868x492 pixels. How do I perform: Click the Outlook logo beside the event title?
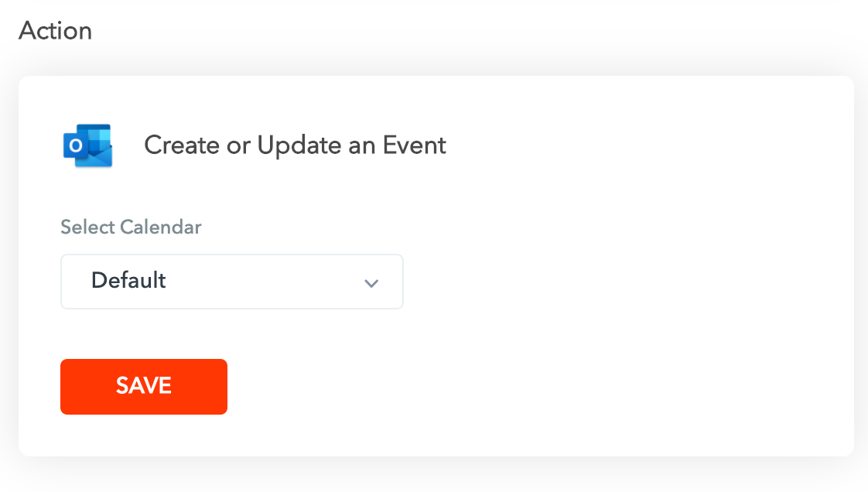(x=88, y=146)
